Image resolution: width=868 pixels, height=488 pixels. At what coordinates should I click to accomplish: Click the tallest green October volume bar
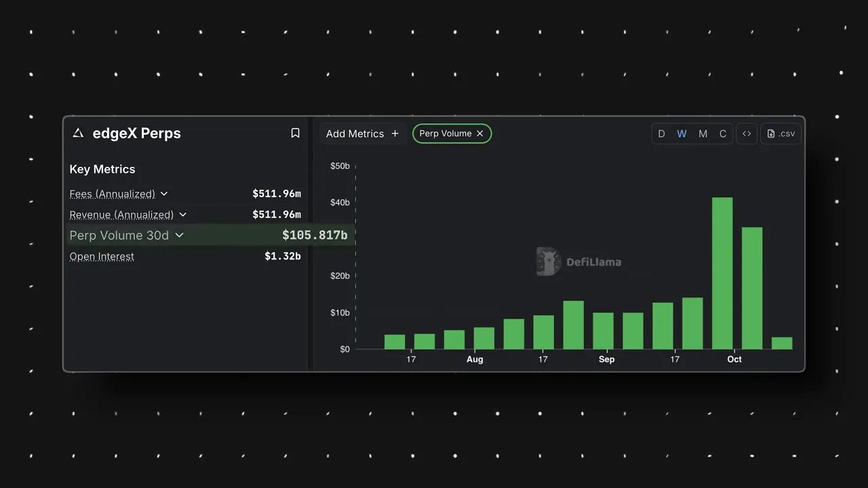722,271
